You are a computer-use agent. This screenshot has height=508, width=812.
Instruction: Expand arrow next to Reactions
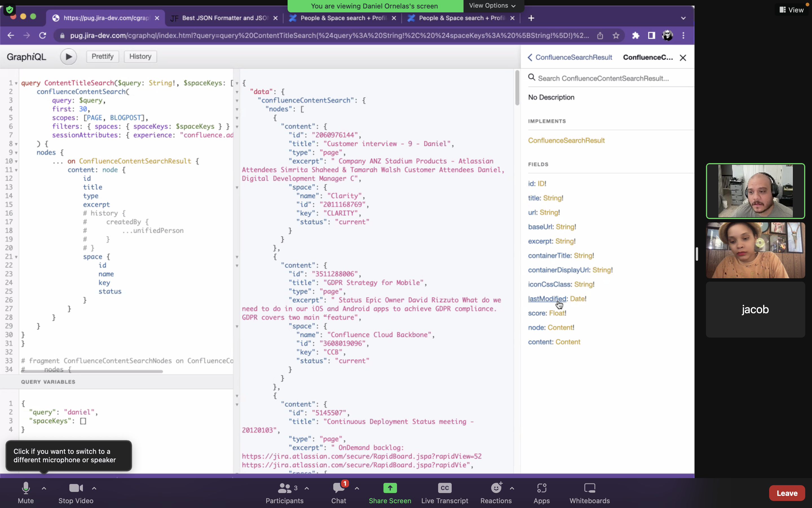click(x=512, y=488)
